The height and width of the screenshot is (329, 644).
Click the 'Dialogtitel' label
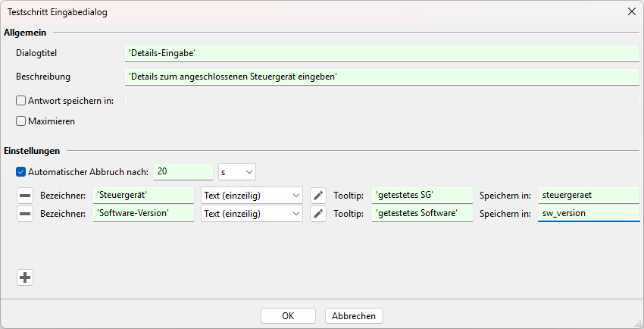[x=36, y=53]
